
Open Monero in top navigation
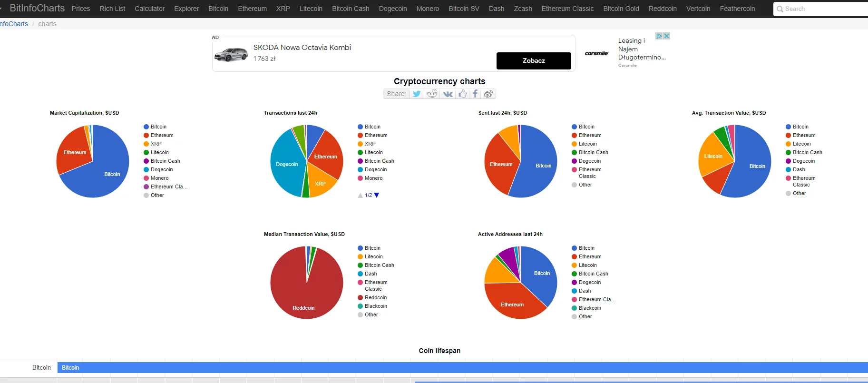tap(428, 9)
